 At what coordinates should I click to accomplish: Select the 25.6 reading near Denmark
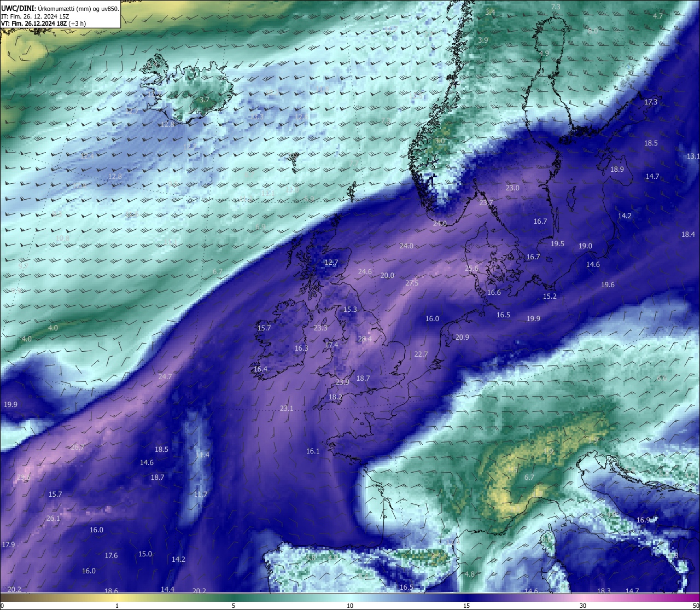471,269
